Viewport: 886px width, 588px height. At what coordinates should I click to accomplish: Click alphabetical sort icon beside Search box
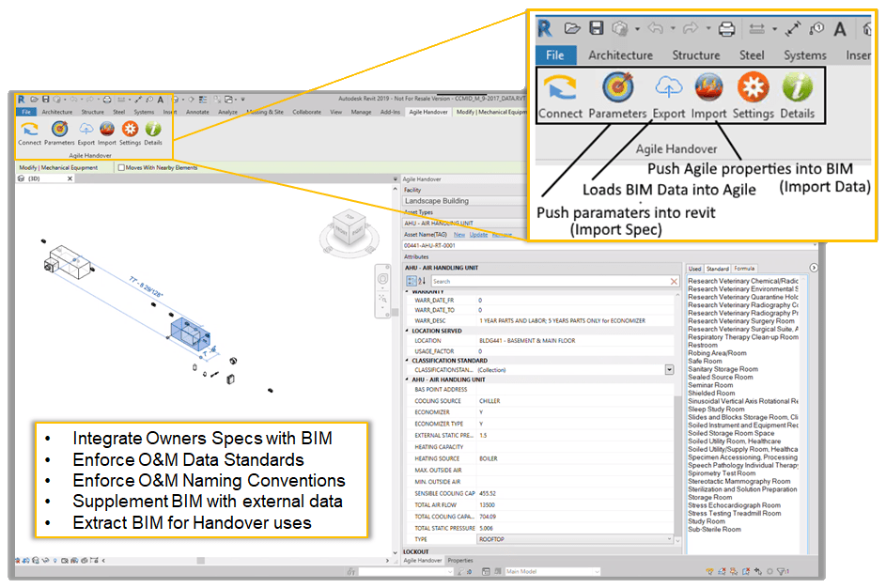(422, 281)
